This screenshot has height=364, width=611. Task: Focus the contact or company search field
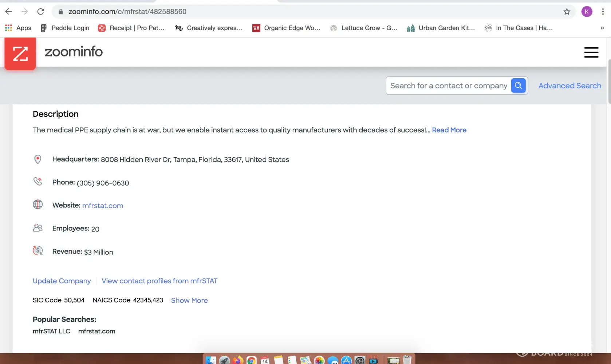tap(448, 86)
